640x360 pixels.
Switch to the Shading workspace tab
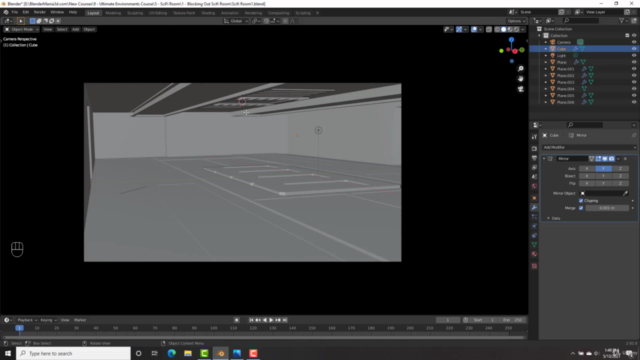tap(208, 13)
